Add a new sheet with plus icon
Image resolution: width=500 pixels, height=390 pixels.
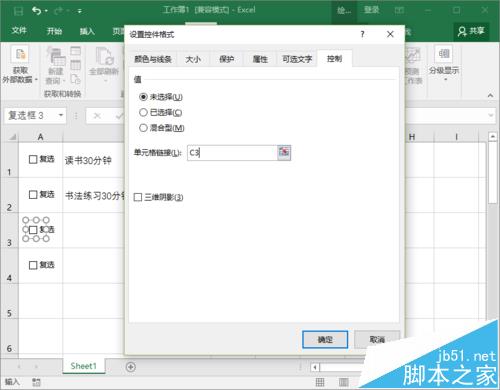(x=131, y=367)
